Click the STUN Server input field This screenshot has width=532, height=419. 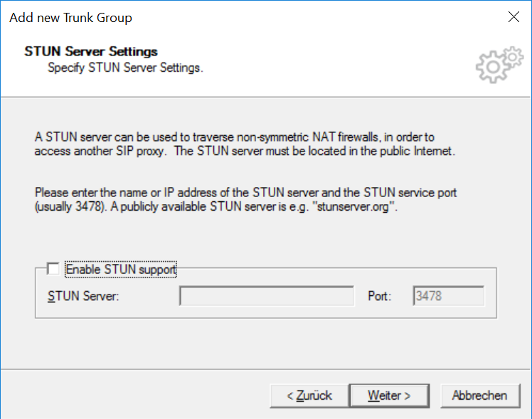267,296
